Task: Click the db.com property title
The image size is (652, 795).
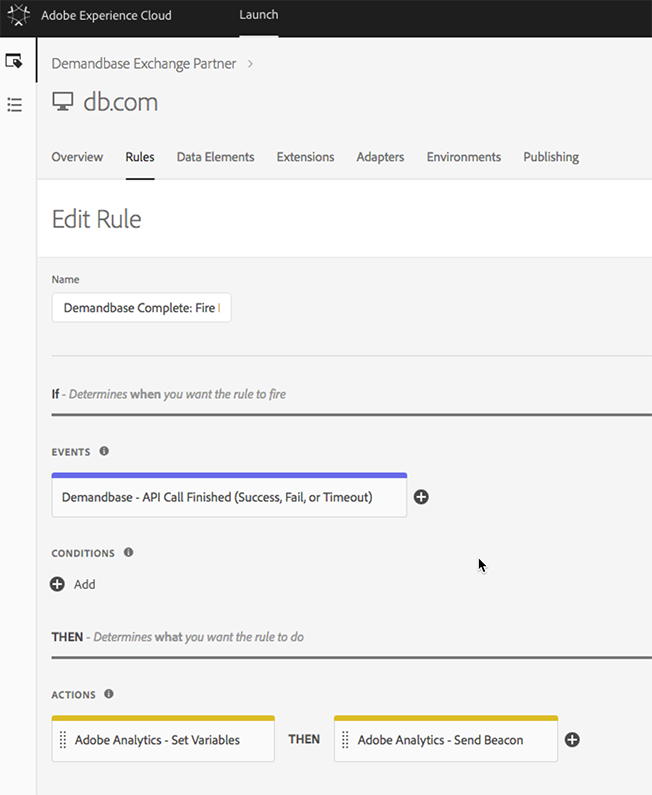Action: pos(121,102)
